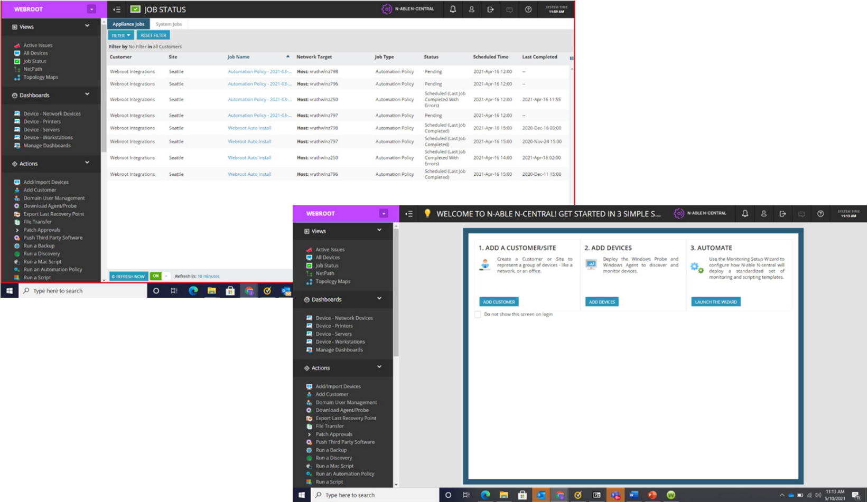
Task: Select Download Agent/Probe in Welcome window sidebar
Action: tap(342, 410)
